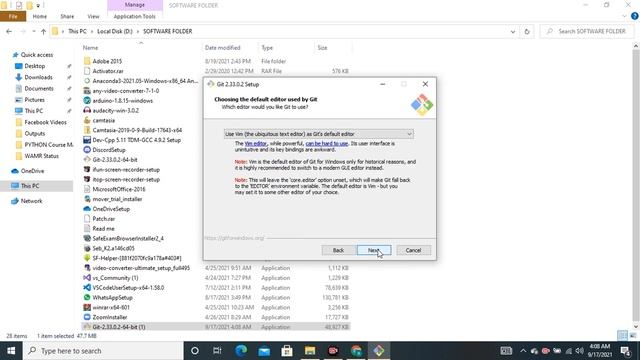Open the default editor dropdown in Git Setup
The image size is (640, 360).
tap(318, 134)
